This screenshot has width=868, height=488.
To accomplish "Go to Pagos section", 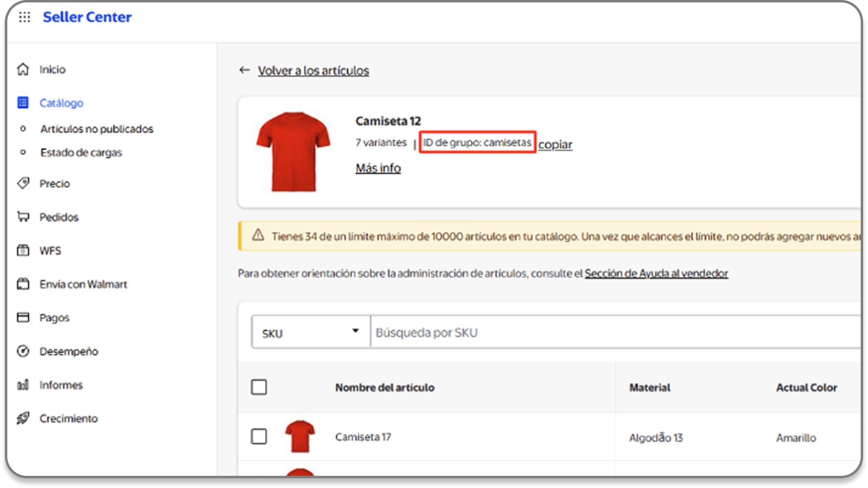I will pyautogui.click(x=54, y=318).
